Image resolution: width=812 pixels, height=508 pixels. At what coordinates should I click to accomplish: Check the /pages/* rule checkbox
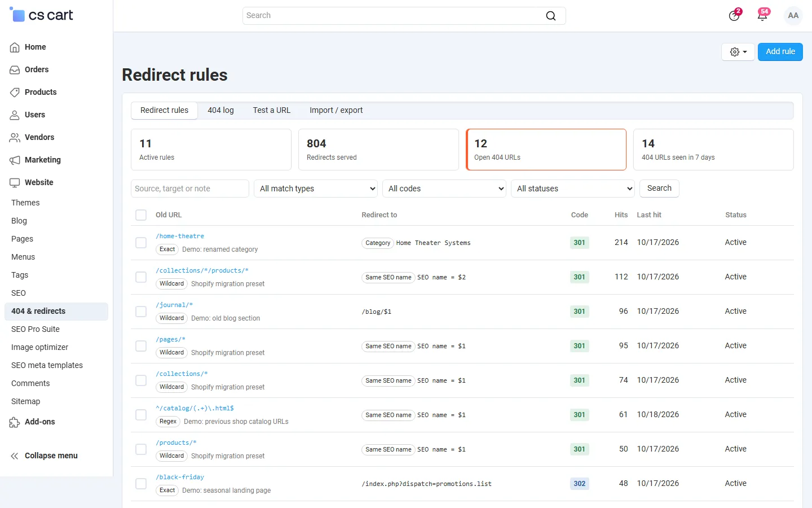coord(141,346)
